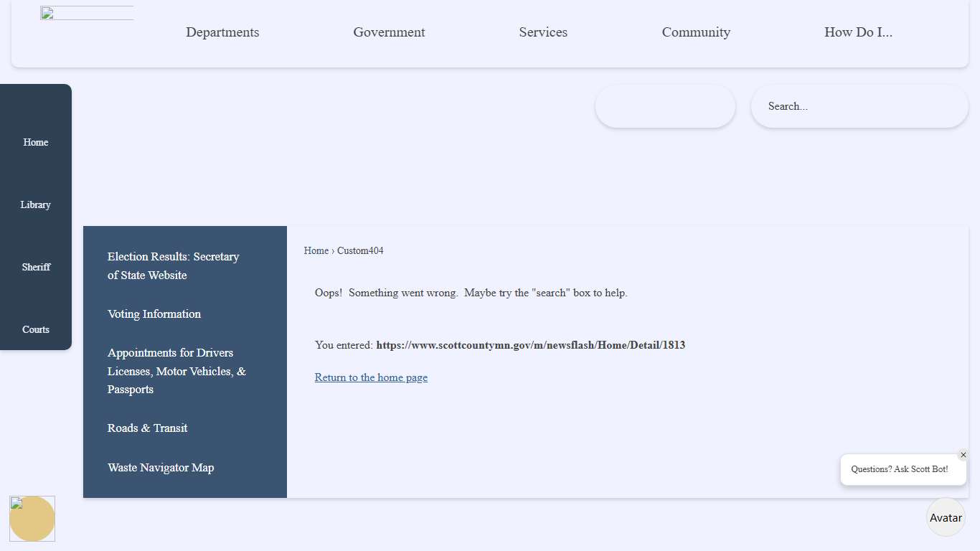This screenshot has width=980, height=551.
Task: Click the Home breadcrumb link
Action: pos(316,250)
